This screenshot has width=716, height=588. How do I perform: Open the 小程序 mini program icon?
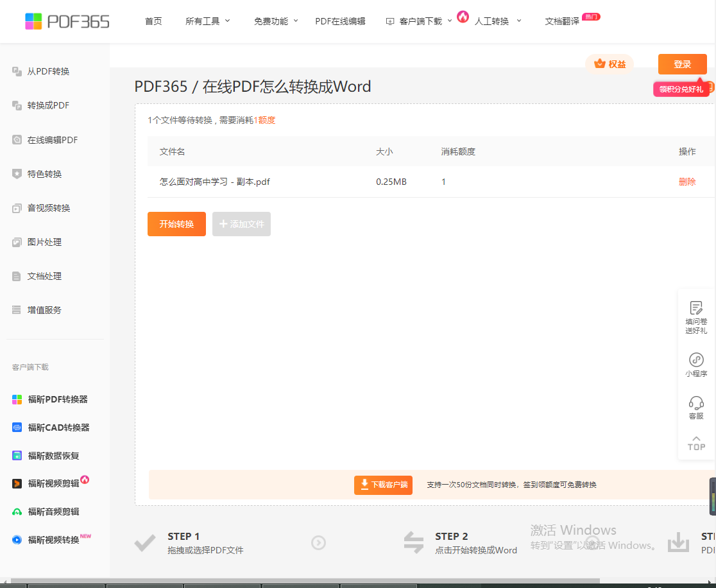click(696, 359)
